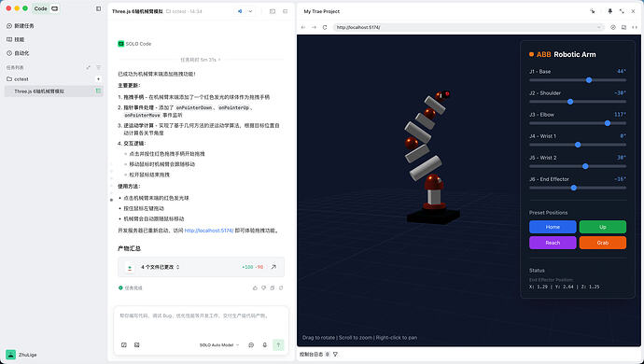
Task: Regenerate the response with the retry icon
Action: point(281,288)
